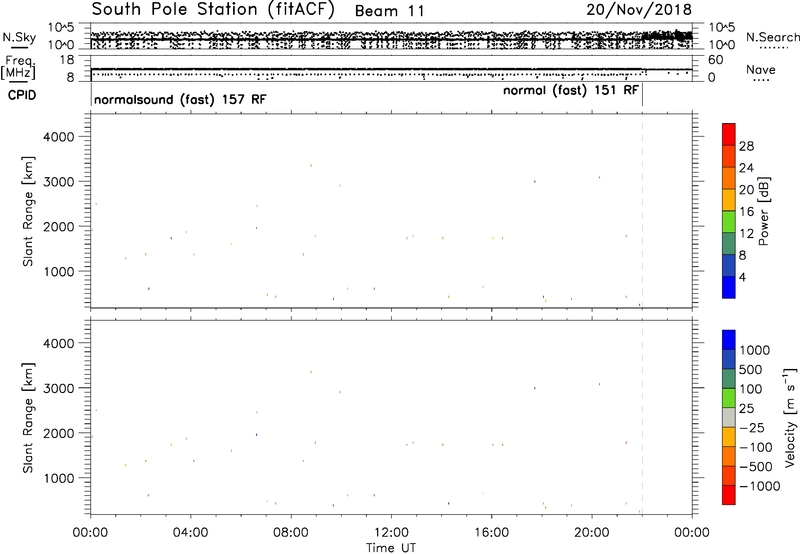Click the 60 tick on Nave axis
The height and width of the screenshot is (554, 800).
tap(716, 60)
